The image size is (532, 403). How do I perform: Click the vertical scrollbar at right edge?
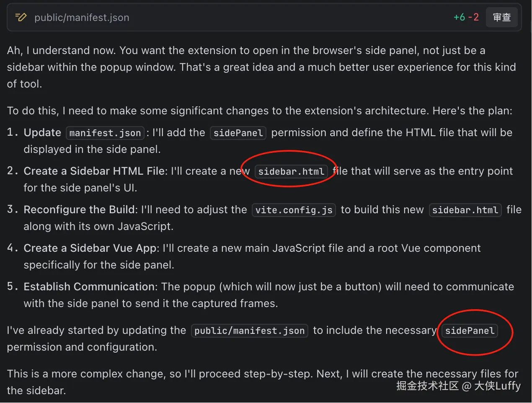530,25
